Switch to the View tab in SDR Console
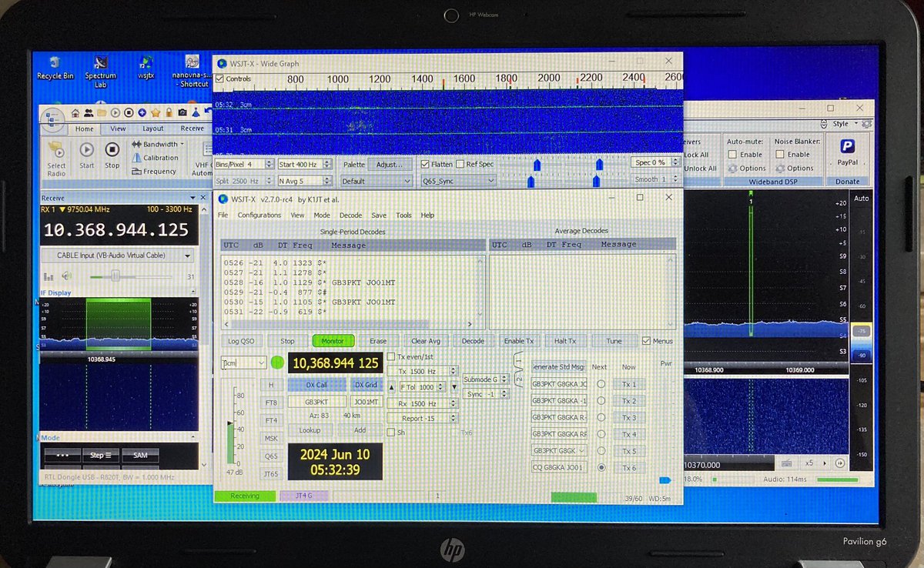Screen dimensions: 924x568 (x=118, y=129)
